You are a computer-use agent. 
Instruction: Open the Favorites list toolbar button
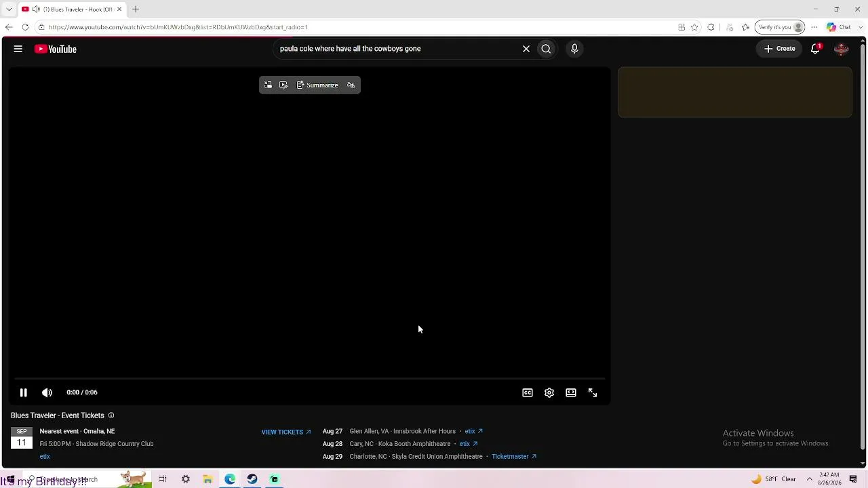(746, 27)
